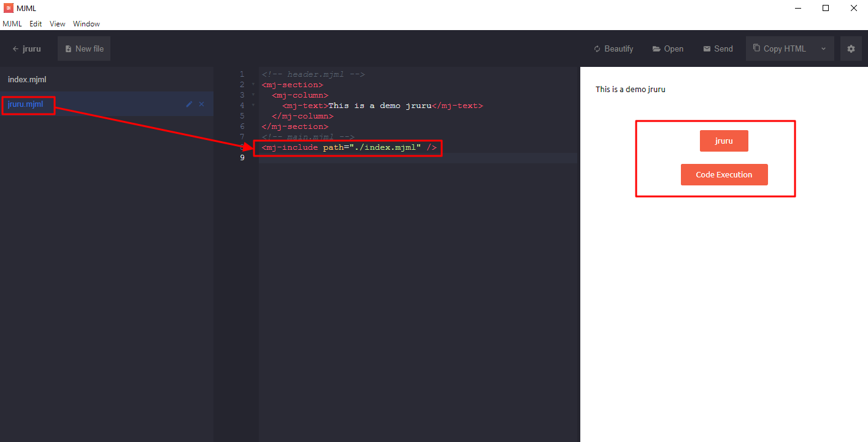Open the Edit menu
The image size is (868, 442).
click(36, 24)
